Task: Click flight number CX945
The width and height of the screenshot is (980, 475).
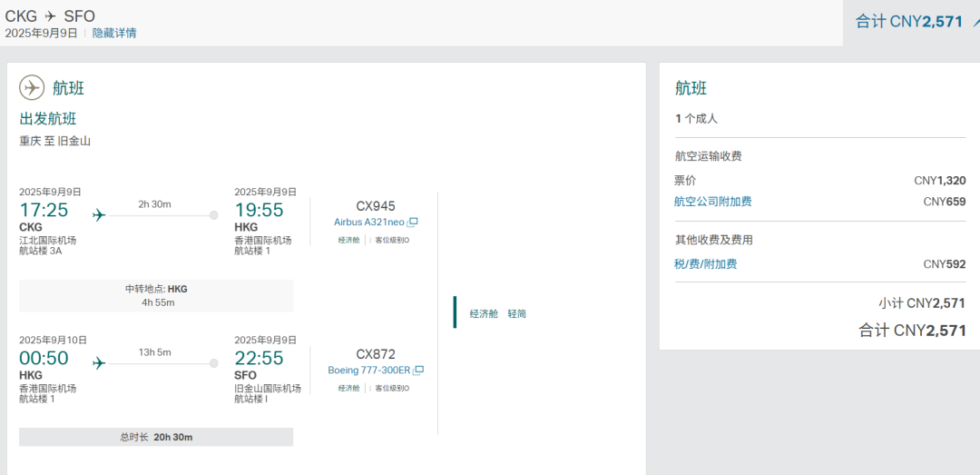Action: click(x=376, y=206)
